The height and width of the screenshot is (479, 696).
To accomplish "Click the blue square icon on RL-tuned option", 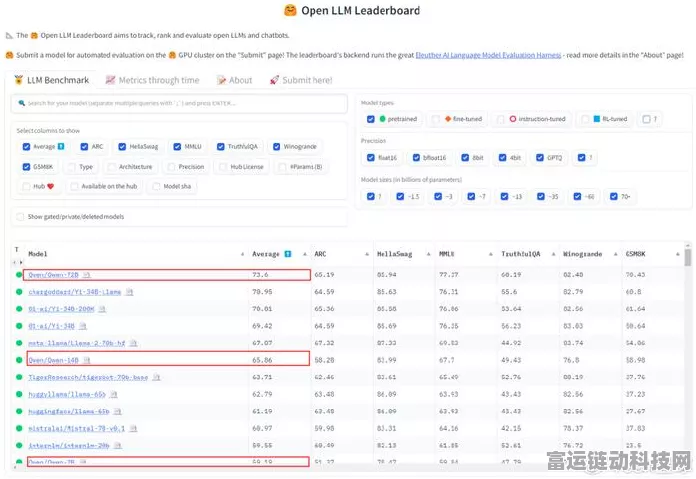I will (597, 119).
